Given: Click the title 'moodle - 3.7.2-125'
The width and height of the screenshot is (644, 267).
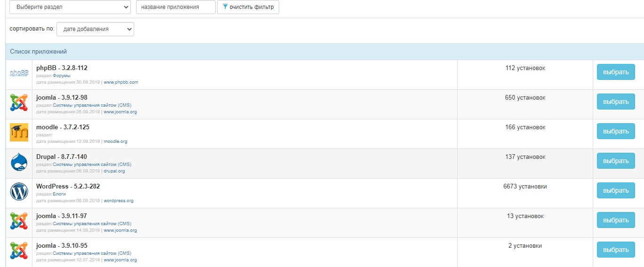Looking at the screenshot, I should pyautogui.click(x=63, y=127).
